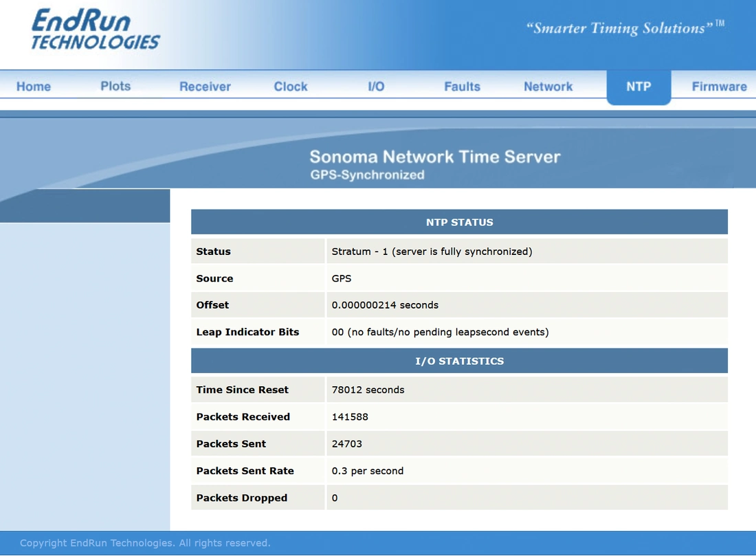Click the Packets Sent label
756x558 pixels.
click(x=231, y=444)
